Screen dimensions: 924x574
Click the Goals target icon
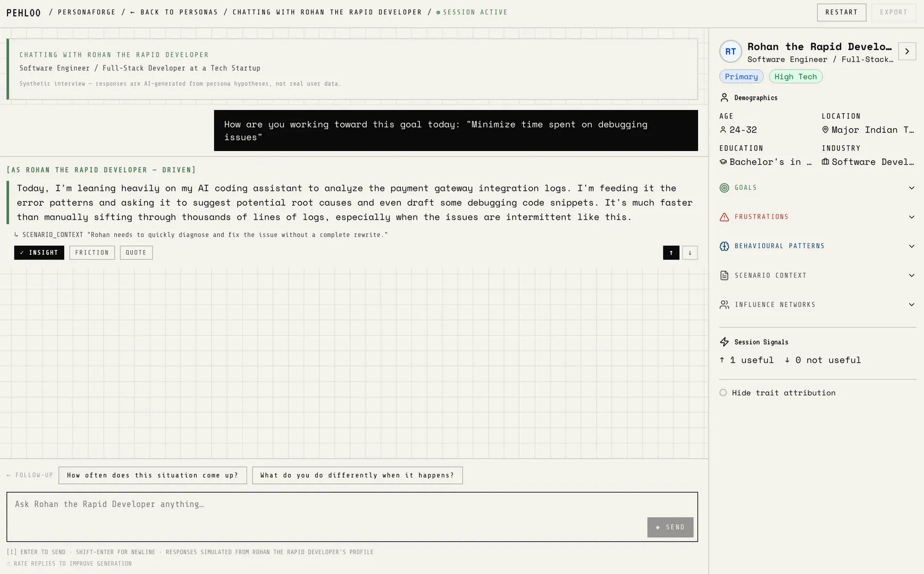(724, 188)
